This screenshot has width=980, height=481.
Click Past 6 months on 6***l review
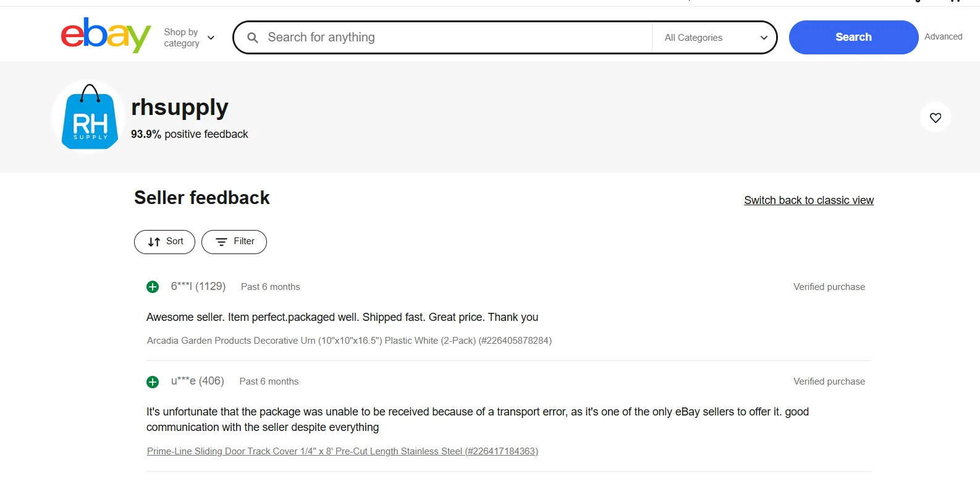pos(271,287)
